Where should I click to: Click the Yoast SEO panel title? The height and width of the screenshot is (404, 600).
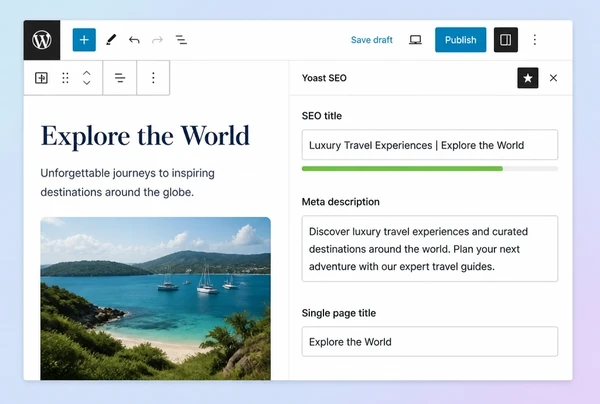click(x=324, y=78)
